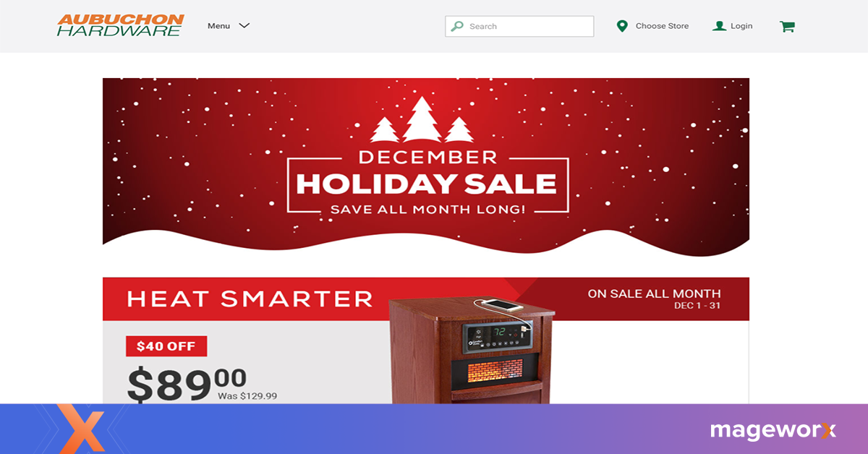The height and width of the screenshot is (454, 868).
Task: Click the Aubuchon Hardware logo
Action: (x=121, y=25)
